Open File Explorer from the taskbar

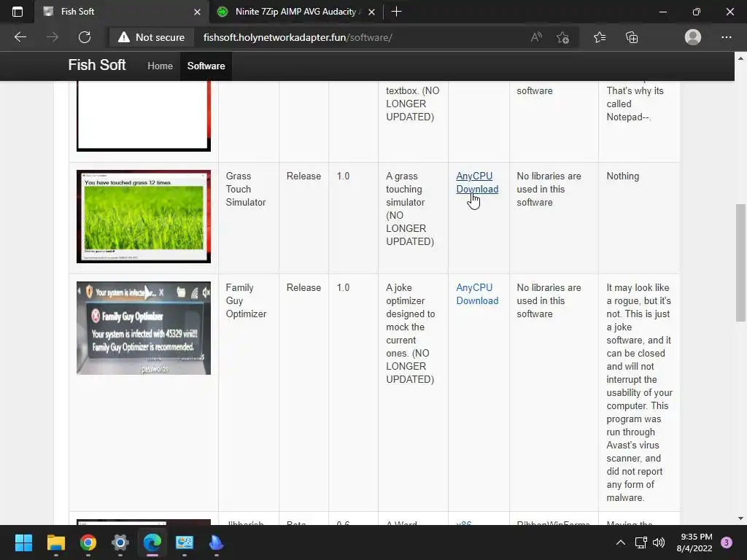point(55,542)
